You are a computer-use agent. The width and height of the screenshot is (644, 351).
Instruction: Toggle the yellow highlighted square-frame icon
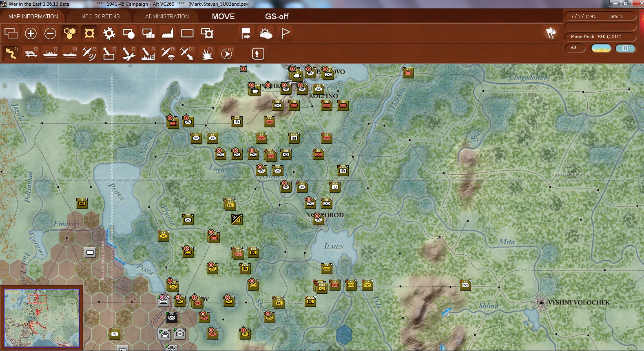(89, 33)
